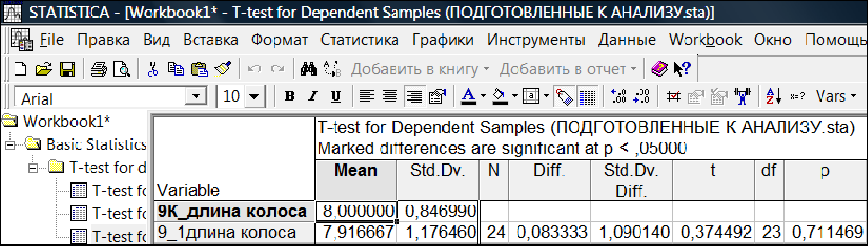Open Find with binoculars icon
Viewport: 868px width, 252px height.
[x=308, y=69]
